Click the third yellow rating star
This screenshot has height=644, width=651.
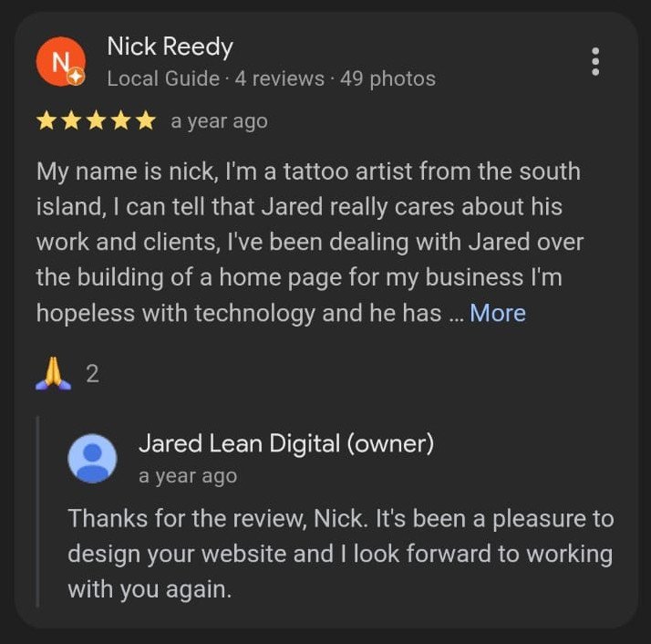coord(96,121)
